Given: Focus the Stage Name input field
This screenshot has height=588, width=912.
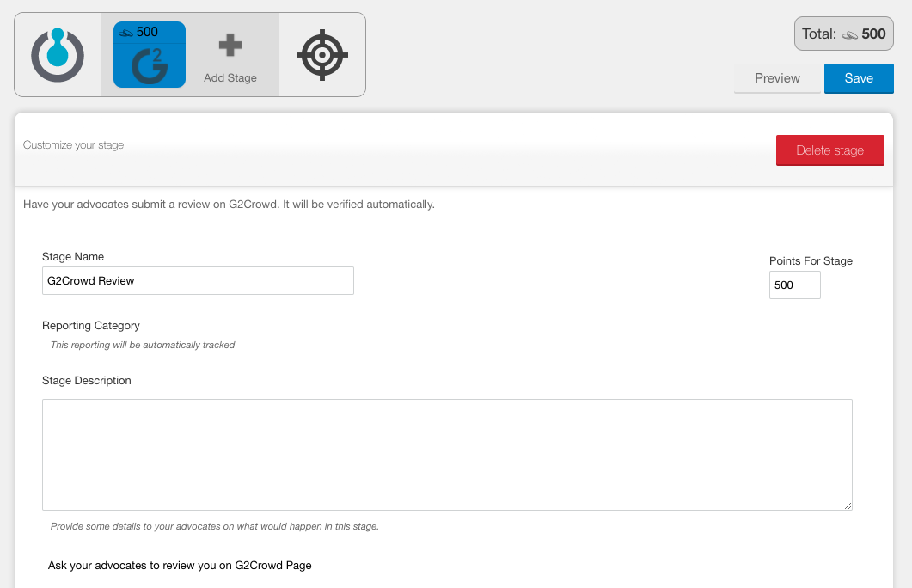Looking at the screenshot, I should tap(198, 281).
